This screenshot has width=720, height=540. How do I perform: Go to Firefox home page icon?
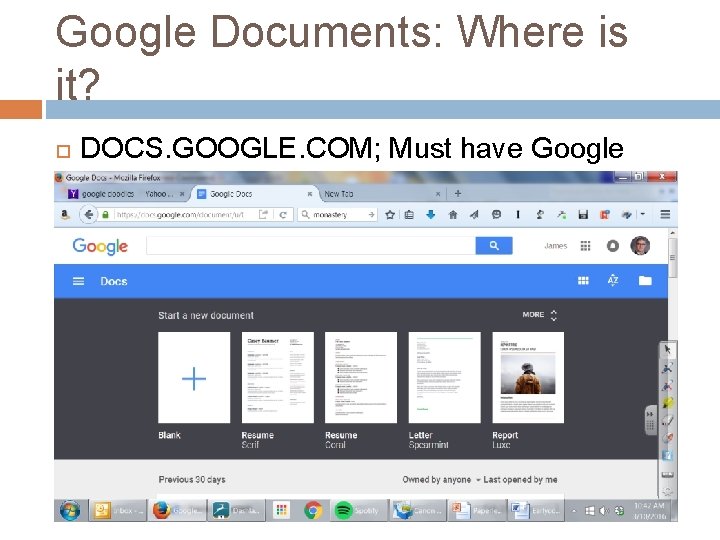[453, 214]
